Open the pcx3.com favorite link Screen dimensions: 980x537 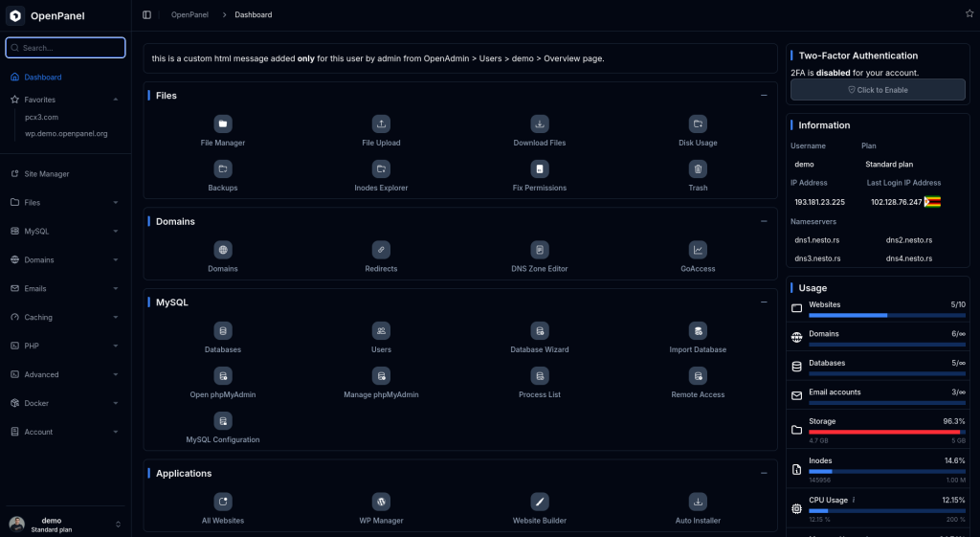pyautogui.click(x=41, y=117)
